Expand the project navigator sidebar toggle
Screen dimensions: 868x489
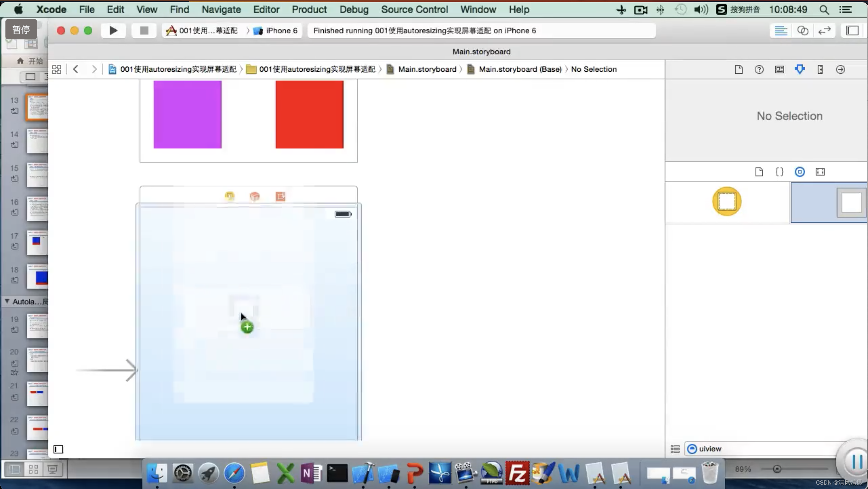(x=58, y=449)
